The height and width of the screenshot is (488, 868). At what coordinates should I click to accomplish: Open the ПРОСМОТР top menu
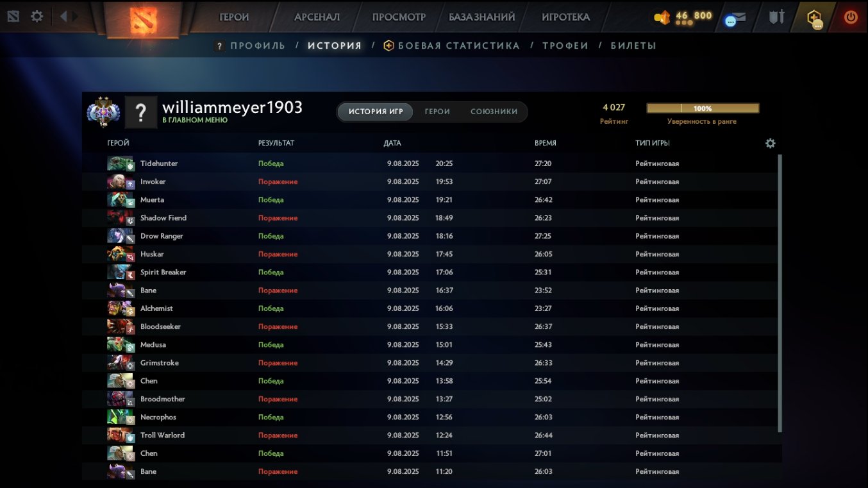tap(399, 17)
